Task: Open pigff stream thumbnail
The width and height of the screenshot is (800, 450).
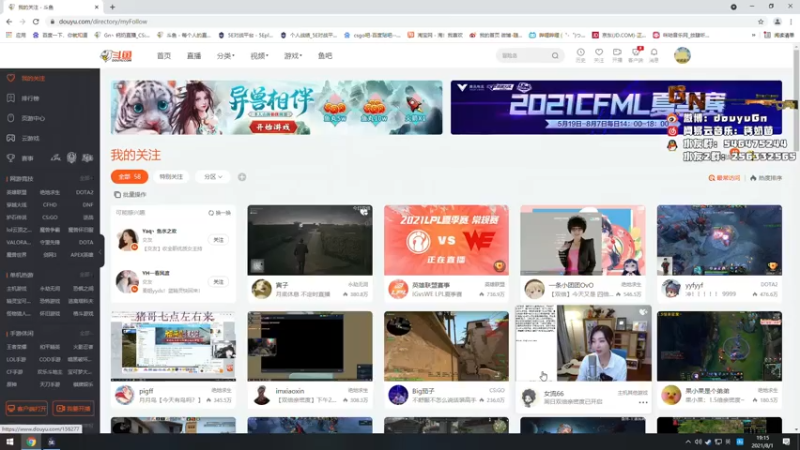Action: click(173, 346)
